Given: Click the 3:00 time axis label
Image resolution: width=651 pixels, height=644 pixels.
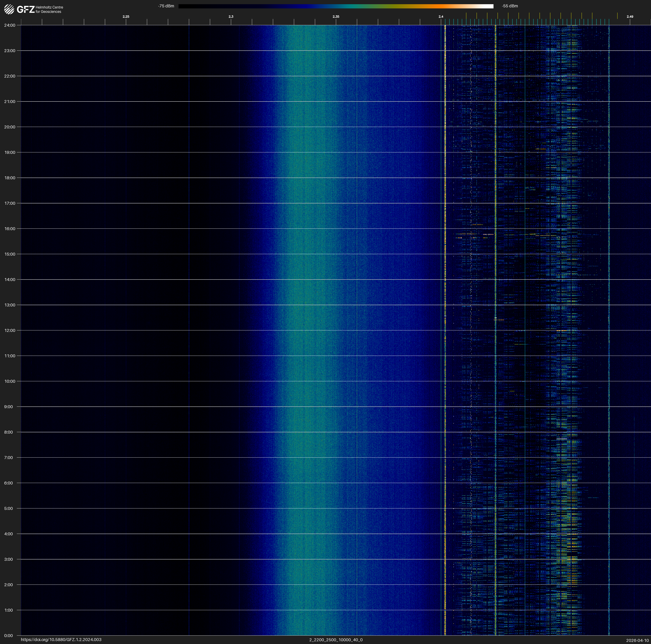Looking at the screenshot, I should click(x=9, y=559).
